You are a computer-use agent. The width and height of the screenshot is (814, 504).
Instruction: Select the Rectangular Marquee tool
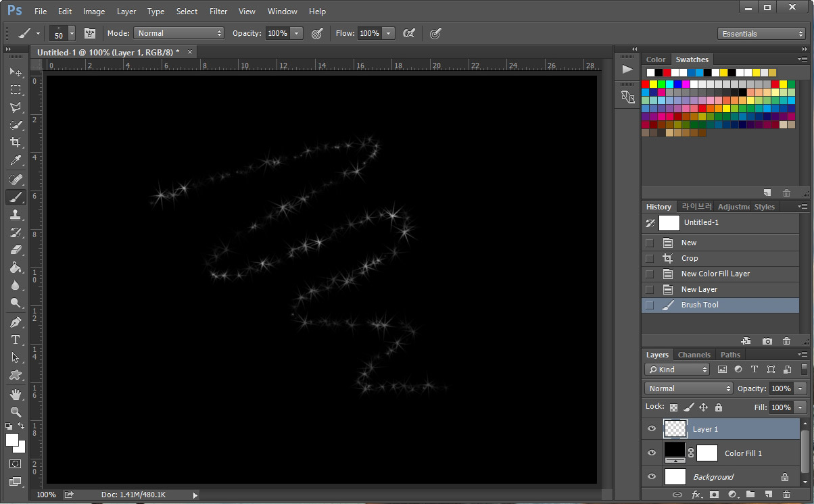pos(16,90)
